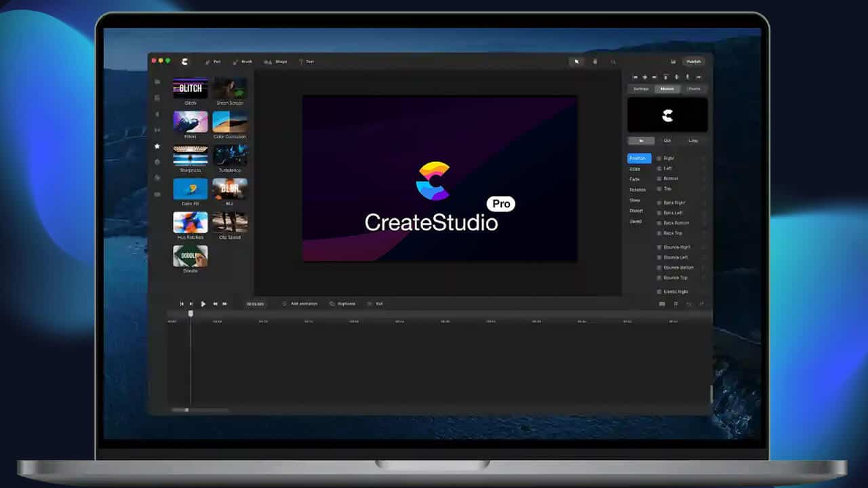Tick the Bottom position animation
Image resolution: width=868 pixels, height=488 pixels.
[658, 179]
